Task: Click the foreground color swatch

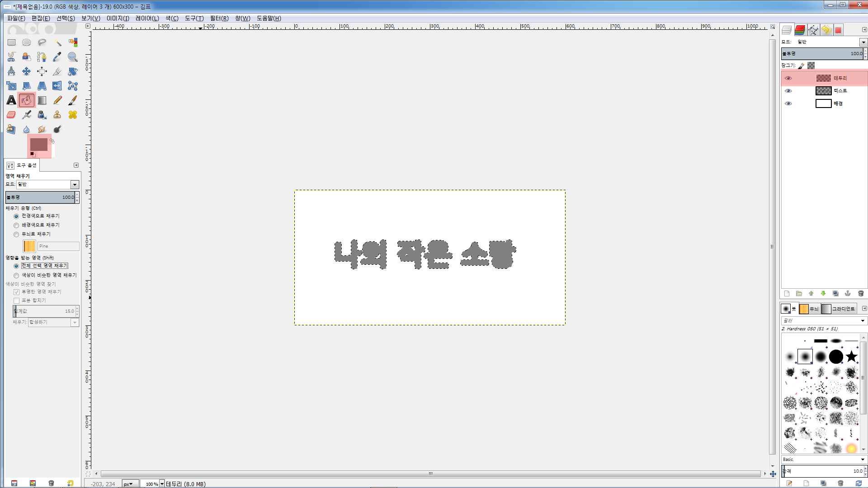Action: (x=39, y=145)
